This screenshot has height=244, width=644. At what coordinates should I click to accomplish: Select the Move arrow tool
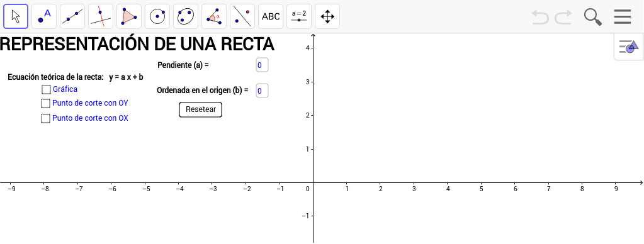(x=16, y=16)
